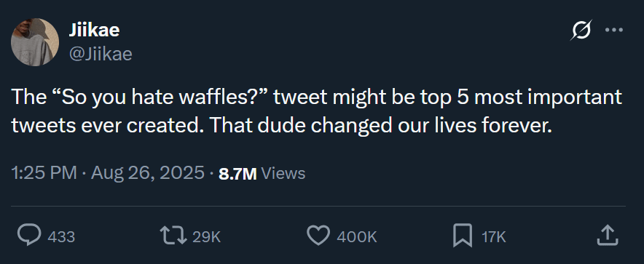Click the reply speech bubble icon

pos(29,236)
